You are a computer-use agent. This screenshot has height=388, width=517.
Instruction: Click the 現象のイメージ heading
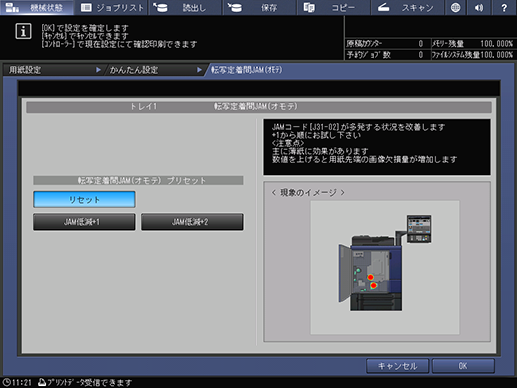[x=308, y=193]
